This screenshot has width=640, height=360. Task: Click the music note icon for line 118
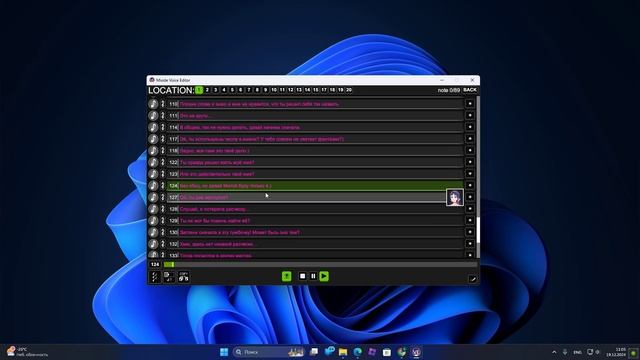click(153, 151)
